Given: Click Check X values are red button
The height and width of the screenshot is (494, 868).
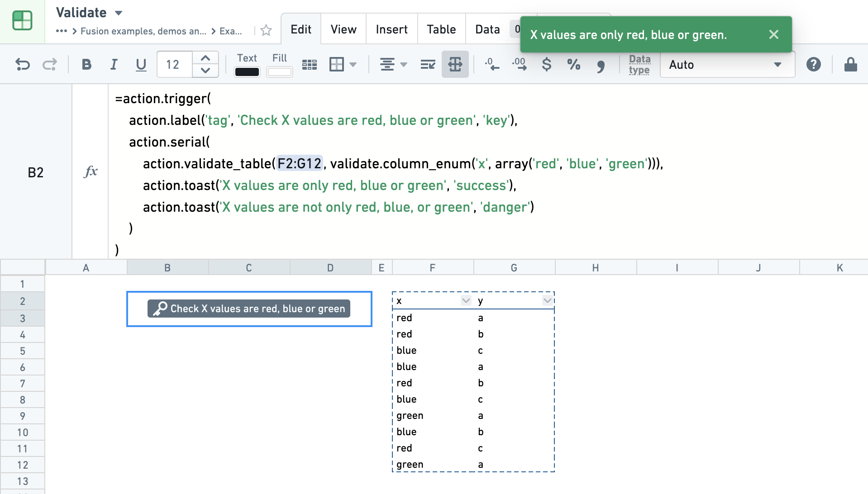Looking at the screenshot, I should [249, 309].
